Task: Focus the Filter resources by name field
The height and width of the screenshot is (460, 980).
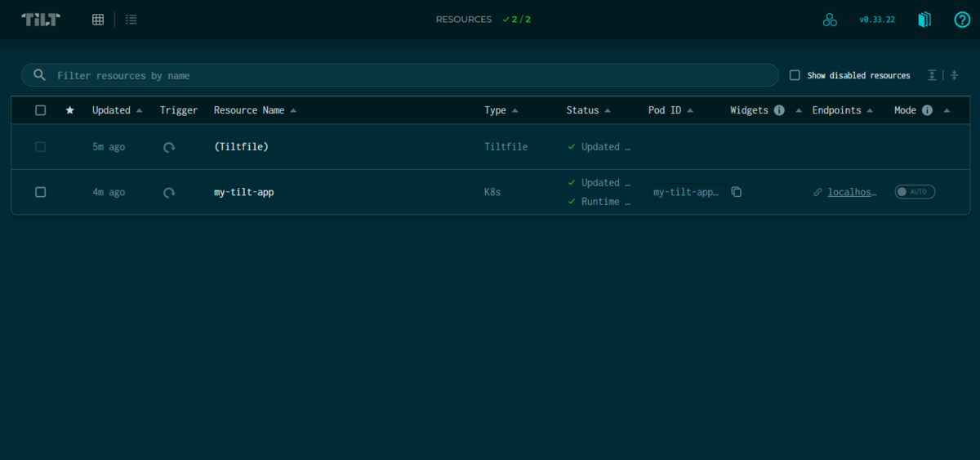Action: [400, 75]
